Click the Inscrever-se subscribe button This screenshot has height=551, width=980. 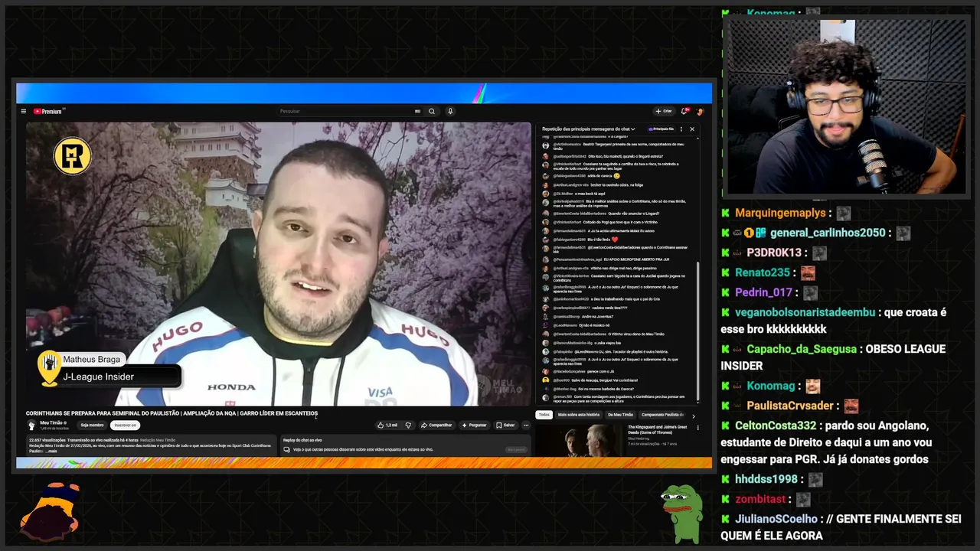click(x=125, y=425)
